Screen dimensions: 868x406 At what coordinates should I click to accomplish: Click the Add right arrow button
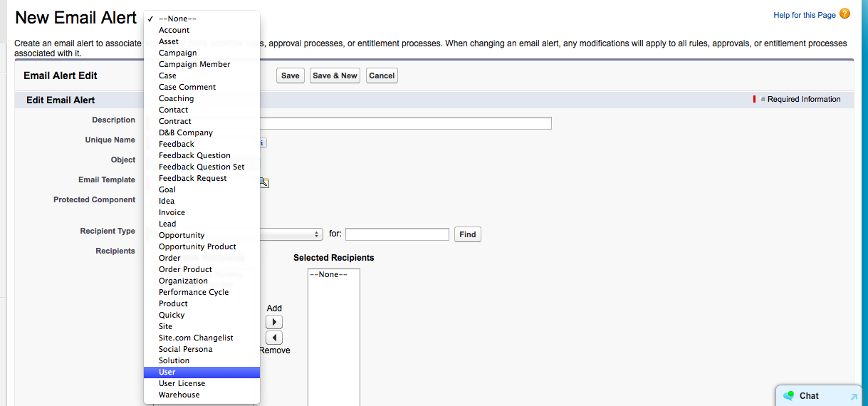(274, 322)
